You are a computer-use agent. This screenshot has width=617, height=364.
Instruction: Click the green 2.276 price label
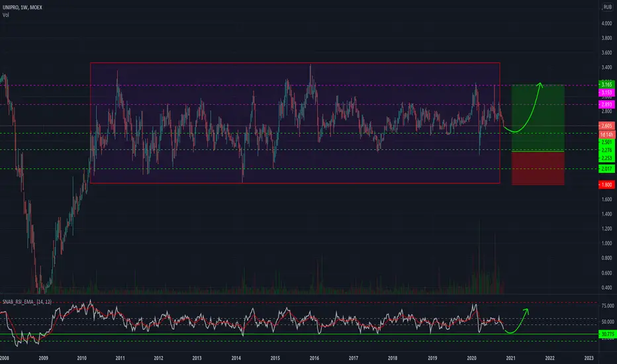point(606,150)
